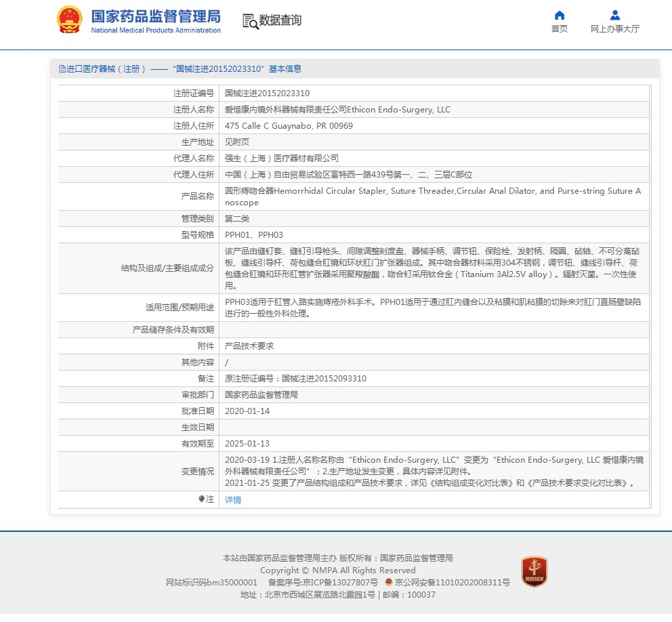Click the red government website badge in the footer
This screenshot has width=672, height=622.
tap(534, 571)
